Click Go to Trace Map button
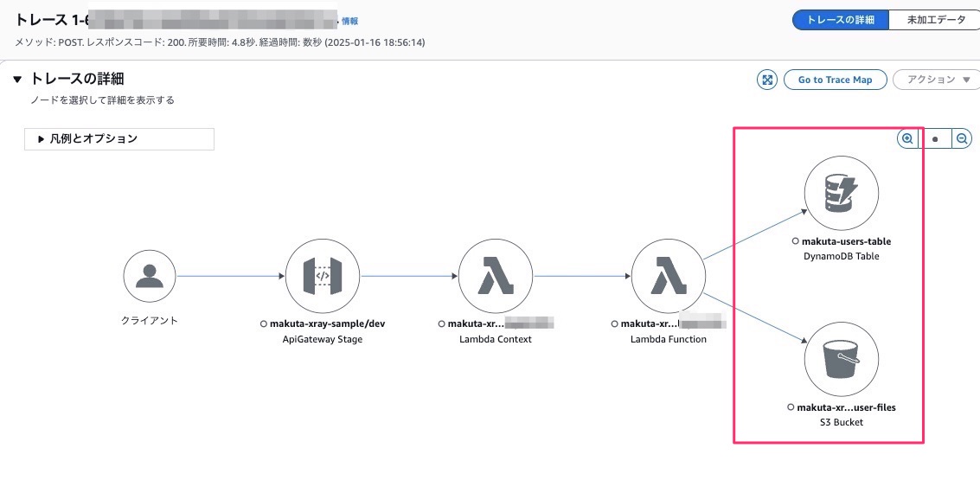Screen dimensions: 980x493 click(835, 80)
